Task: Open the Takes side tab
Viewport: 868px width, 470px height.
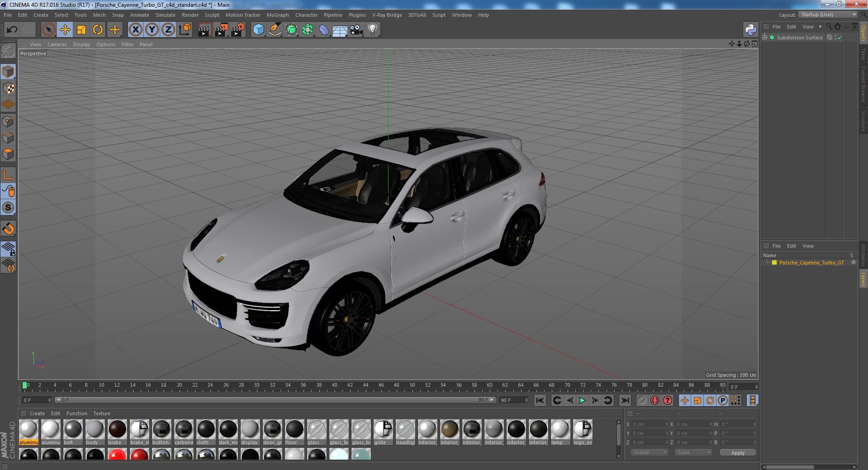Action: 863,54
